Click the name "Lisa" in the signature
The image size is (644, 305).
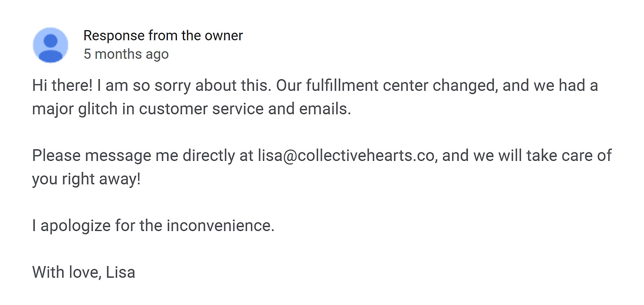[x=120, y=272]
